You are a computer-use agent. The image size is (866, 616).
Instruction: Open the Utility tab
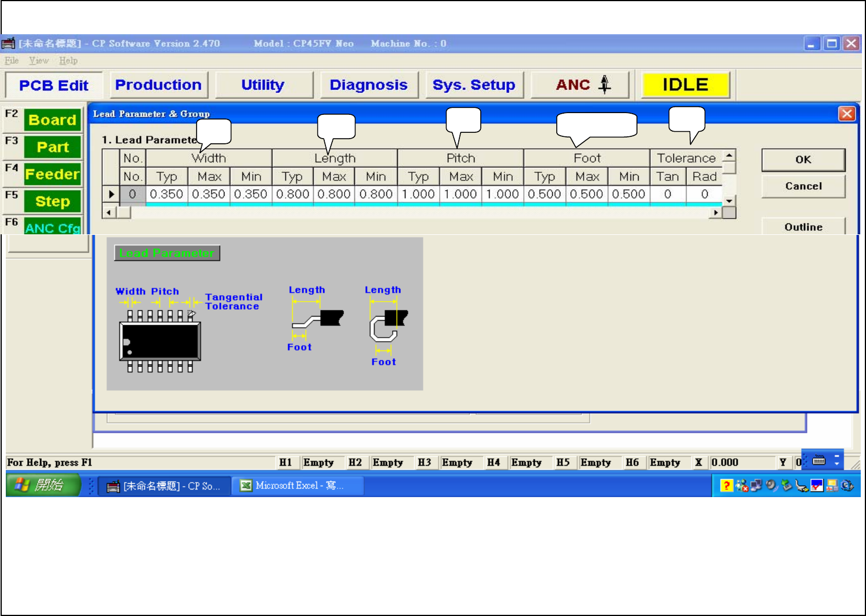pyautogui.click(x=263, y=85)
